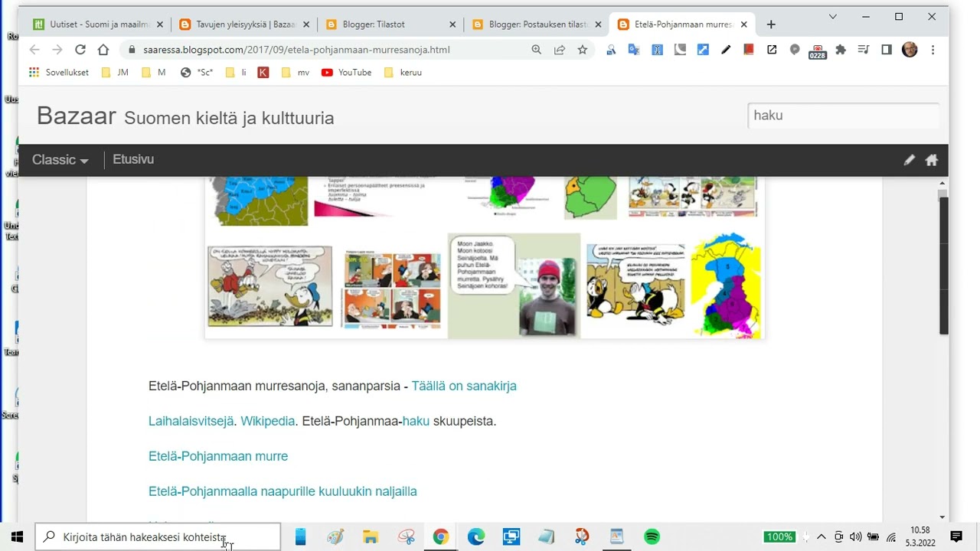This screenshot has height=551, width=980.
Task: Open the *Sc* bookmark
Action: [197, 73]
